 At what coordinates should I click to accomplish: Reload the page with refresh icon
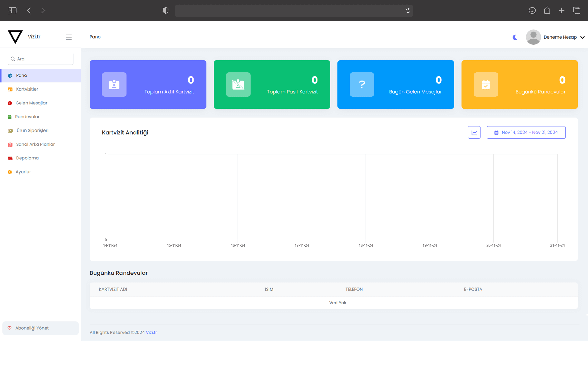tap(408, 10)
